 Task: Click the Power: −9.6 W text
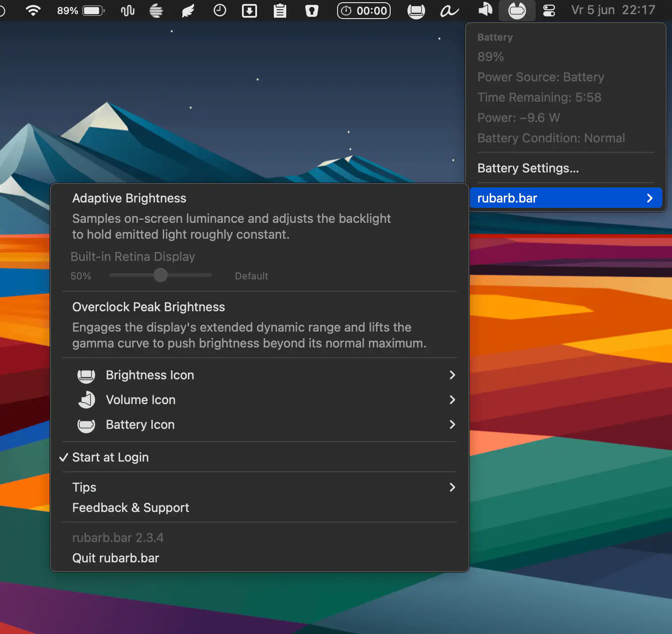[518, 118]
